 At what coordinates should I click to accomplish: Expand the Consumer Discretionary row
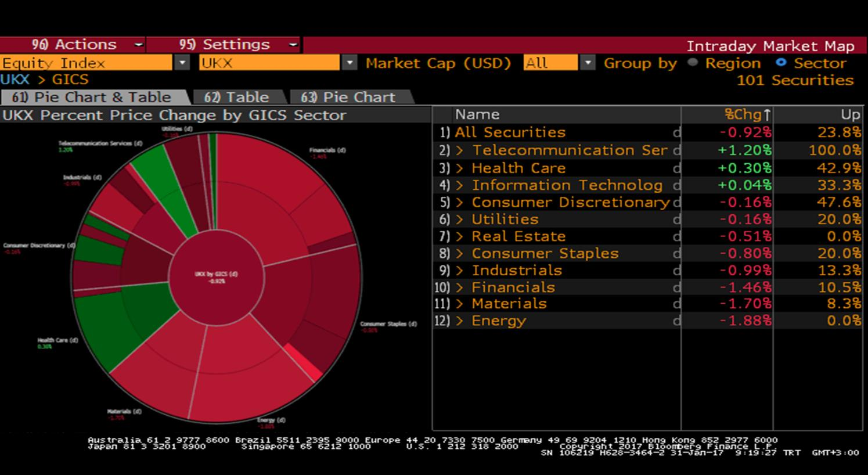click(459, 203)
